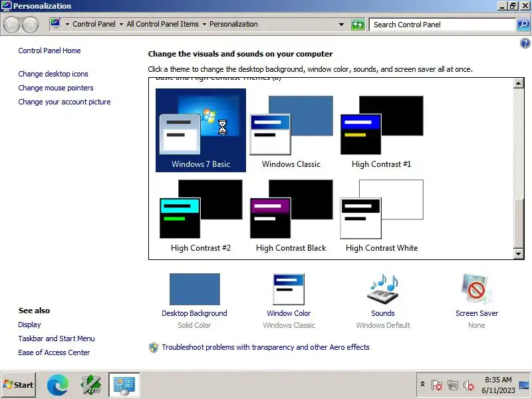Viewport: 532px width, 399px height.
Task: Click the Back navigation button
Action: pyautogui.click(x=11, y=25)
